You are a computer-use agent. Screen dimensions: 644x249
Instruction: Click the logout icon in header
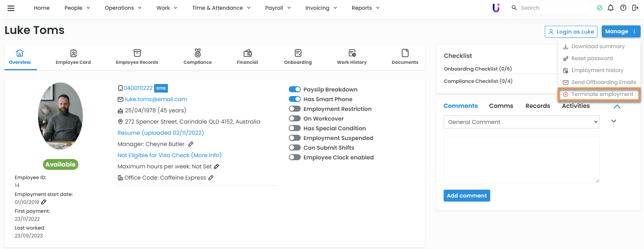point(635,8)
